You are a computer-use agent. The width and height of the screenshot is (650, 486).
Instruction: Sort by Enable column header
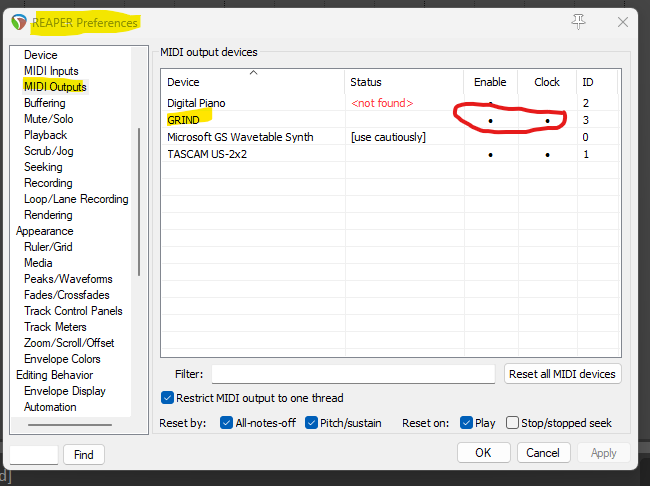point(491,82)
